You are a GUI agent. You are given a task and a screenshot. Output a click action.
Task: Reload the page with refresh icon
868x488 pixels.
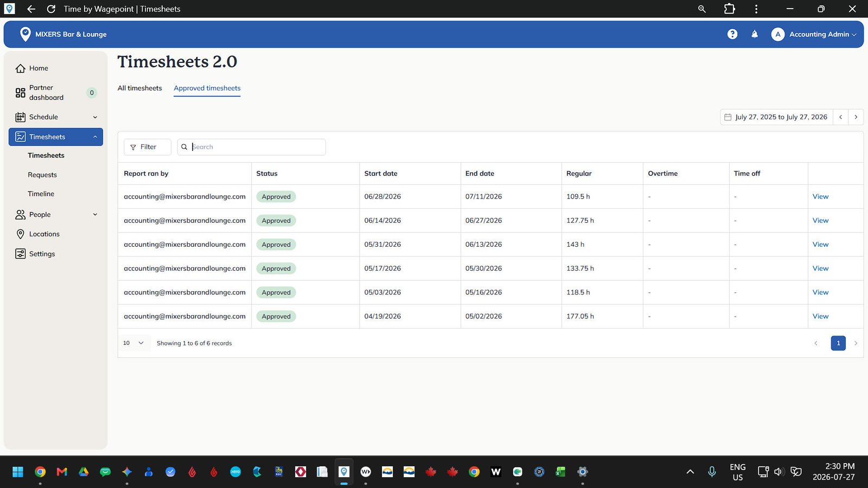pyautogui.click(x=51, y=9)
